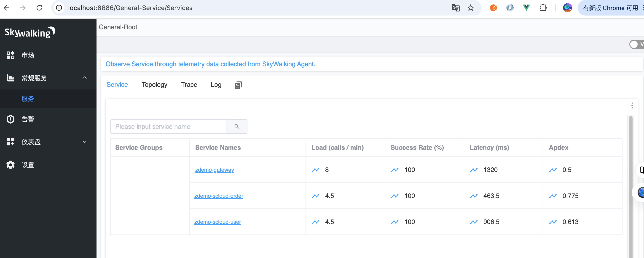Click the trend icon for zdemo-gateway Success Rate
This screenshot has height=258, width=644.
point(394,170)
